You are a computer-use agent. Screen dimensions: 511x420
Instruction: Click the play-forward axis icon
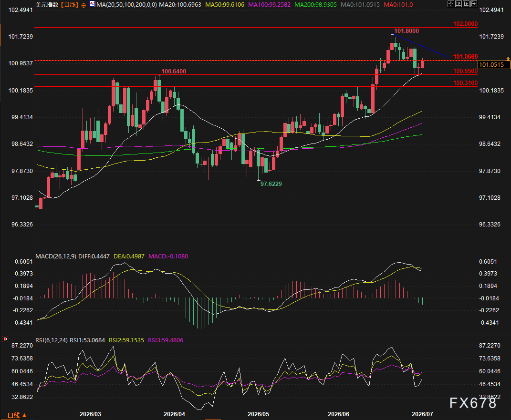[466, 4]
